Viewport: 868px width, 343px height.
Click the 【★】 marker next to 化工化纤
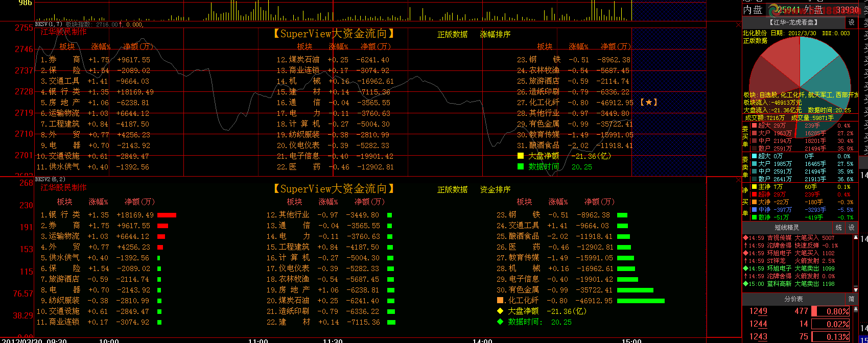pyautogui.click(x=648, y=103)
